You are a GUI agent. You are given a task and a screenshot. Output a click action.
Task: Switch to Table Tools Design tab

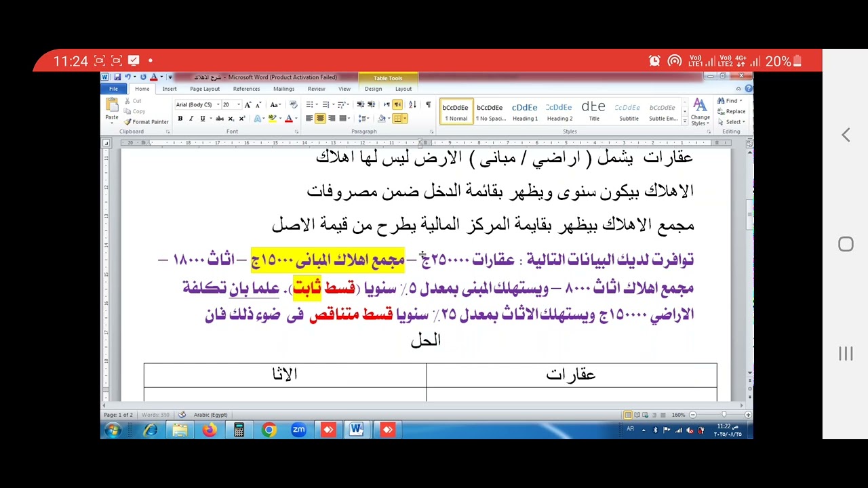point(373,89)
